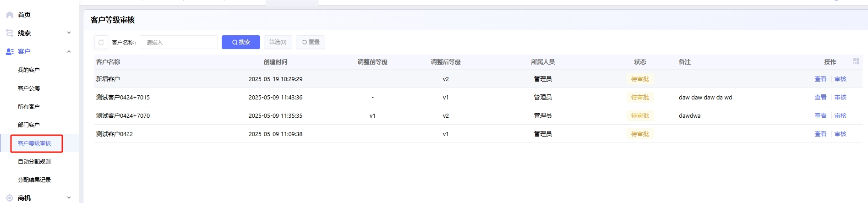
Task: Click 审核 for 测试客户0424+7070 row
Action: click(x=841, y=115)
